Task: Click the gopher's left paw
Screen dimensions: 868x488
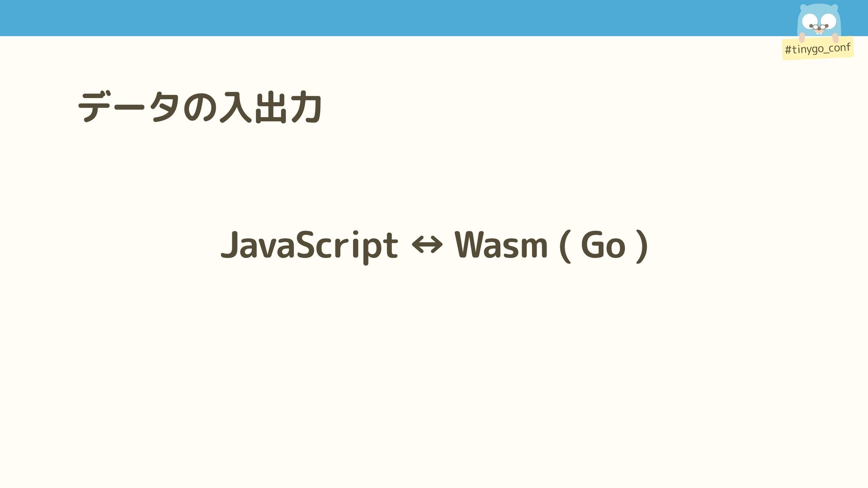Action: (802, 38)
